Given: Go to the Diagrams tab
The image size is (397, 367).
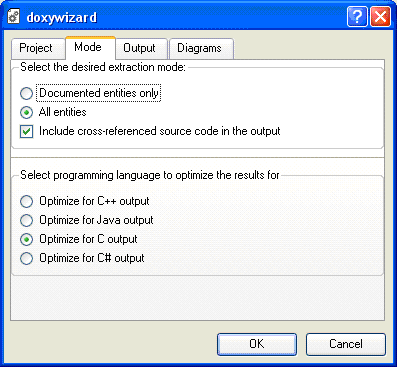Looking at the screenshot, I should click(201, 49).
